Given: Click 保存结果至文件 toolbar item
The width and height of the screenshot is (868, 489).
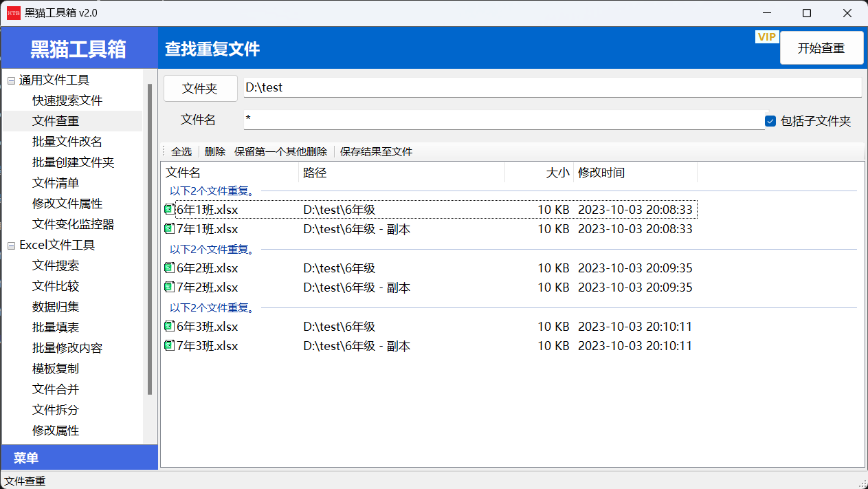Looking at the screenshot, I should (376, 151).
